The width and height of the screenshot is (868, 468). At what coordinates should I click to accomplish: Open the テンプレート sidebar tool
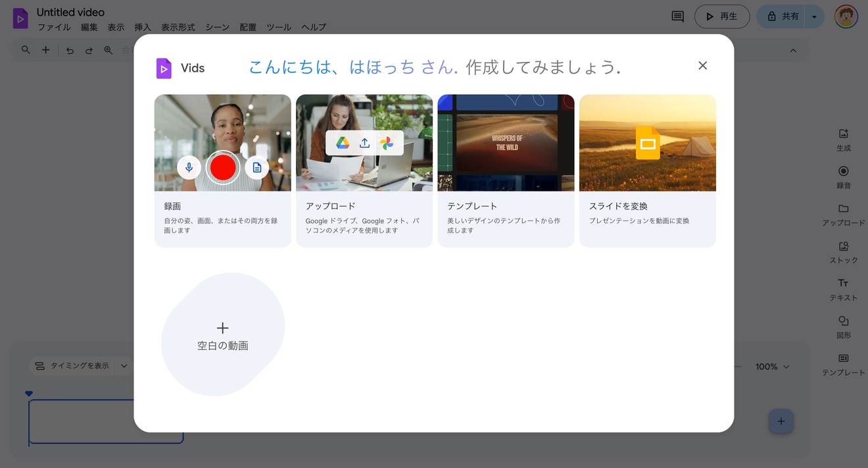click(x=844, y=365)
